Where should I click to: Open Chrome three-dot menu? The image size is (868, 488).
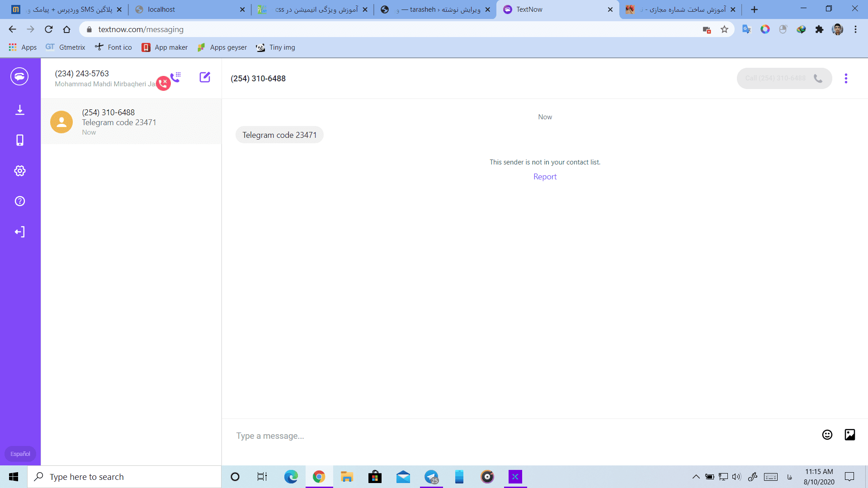[855, 29]
